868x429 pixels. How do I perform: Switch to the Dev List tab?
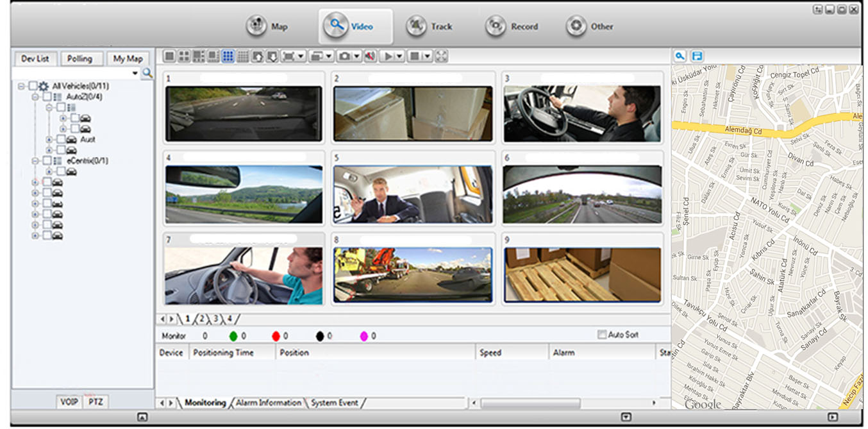(35, 58)
